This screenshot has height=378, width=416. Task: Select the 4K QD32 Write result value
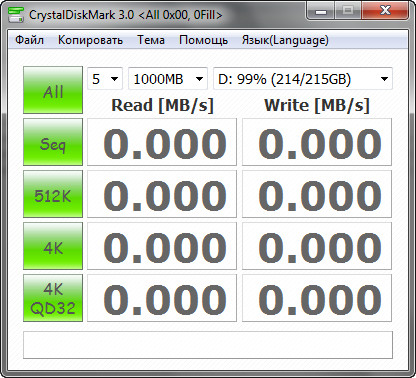click(x=317, y=298)
